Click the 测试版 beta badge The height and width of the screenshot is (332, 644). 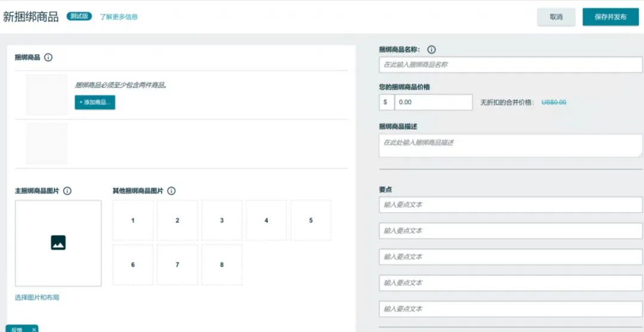tap(80, 17)
